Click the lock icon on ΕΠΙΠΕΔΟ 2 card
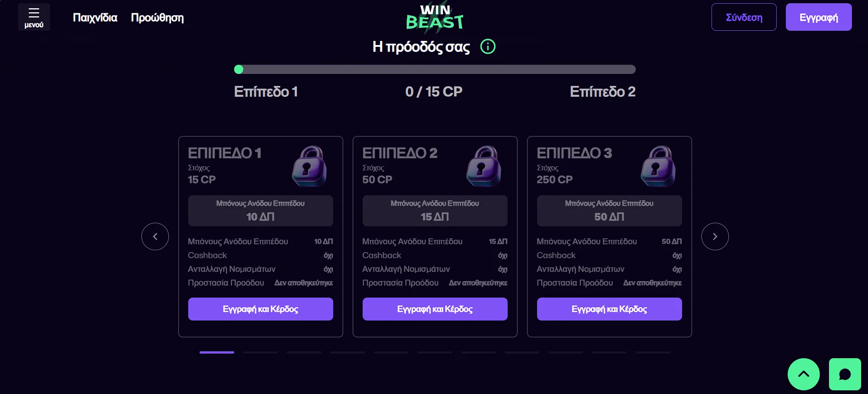The height and width of the screenshot is (394, 868). point(483,166)
